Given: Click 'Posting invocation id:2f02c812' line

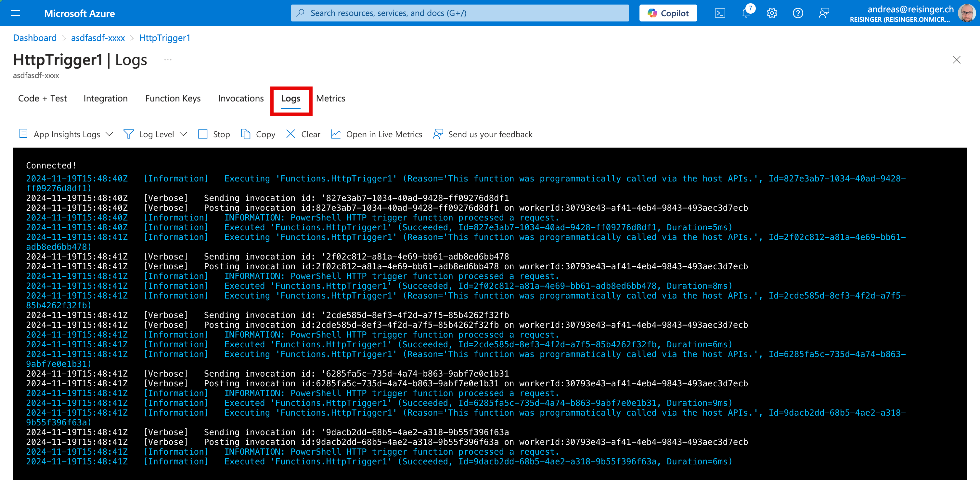Looking at the screenshot, I should 387,266.
